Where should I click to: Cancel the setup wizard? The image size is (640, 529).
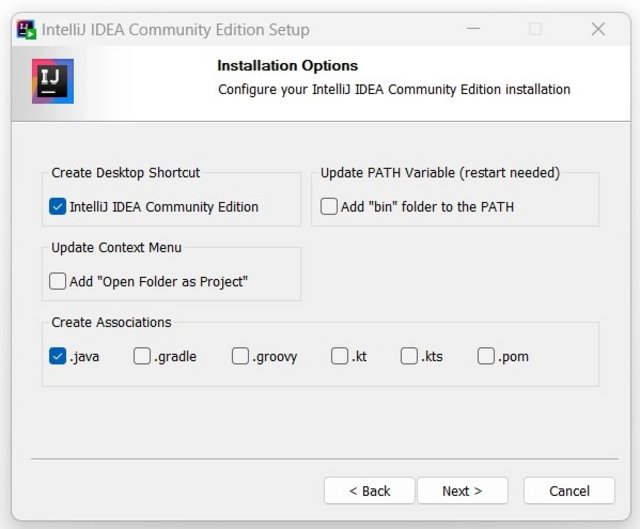[569, 491]
